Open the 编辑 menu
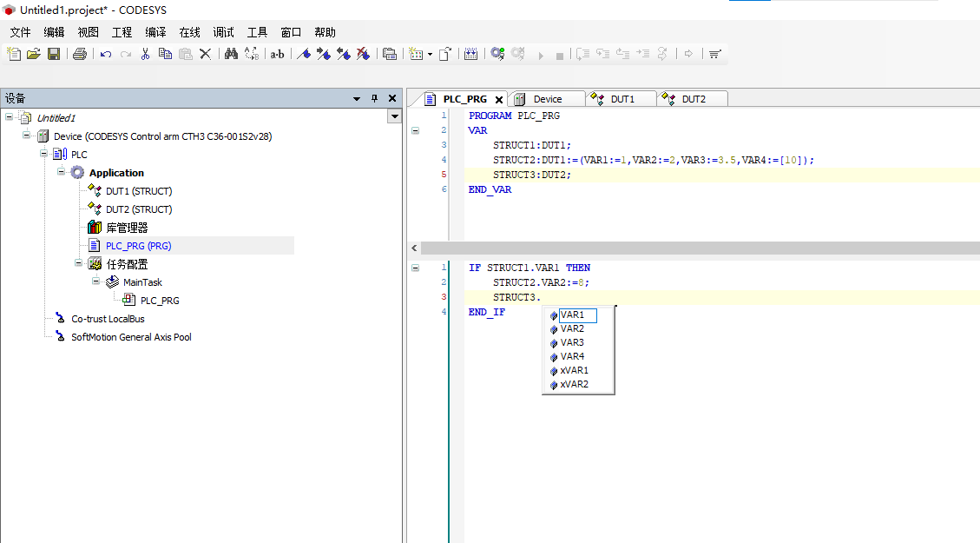980x543 pixels. pyautogui.click(x=54, y=32)
